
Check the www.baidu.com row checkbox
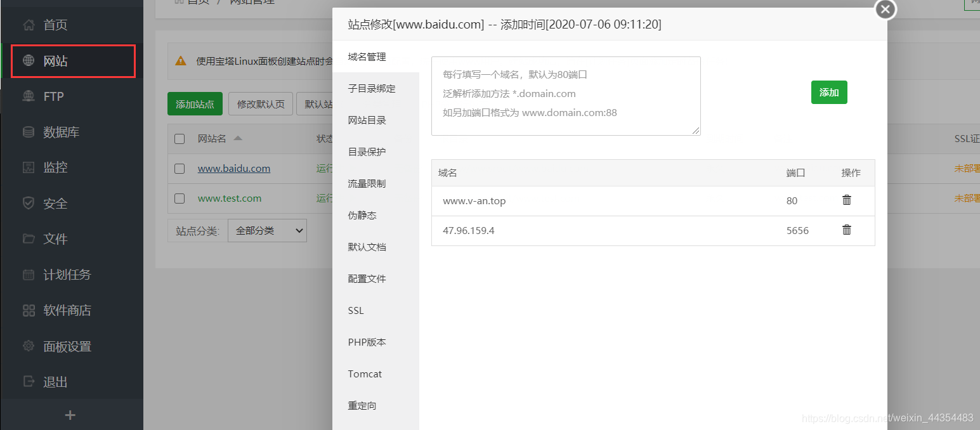(x=179, y=168)
